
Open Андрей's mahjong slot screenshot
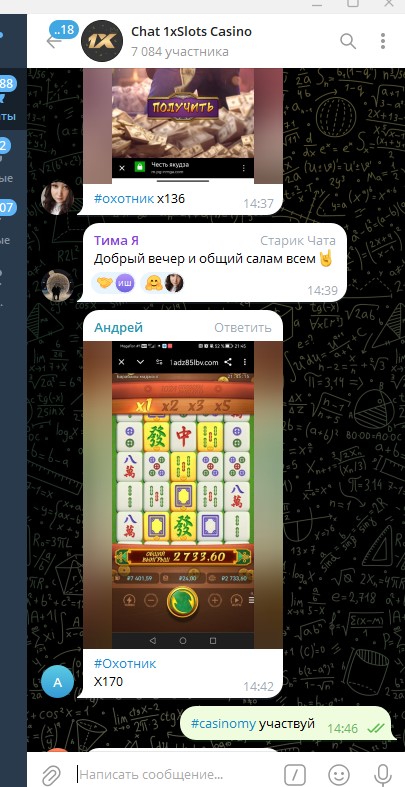[183, 495]
